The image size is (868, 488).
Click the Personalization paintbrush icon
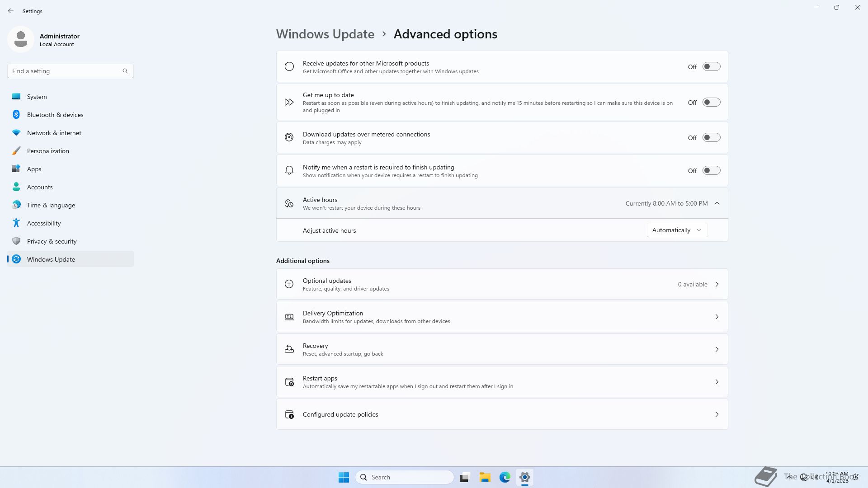(x=16, y=151)
